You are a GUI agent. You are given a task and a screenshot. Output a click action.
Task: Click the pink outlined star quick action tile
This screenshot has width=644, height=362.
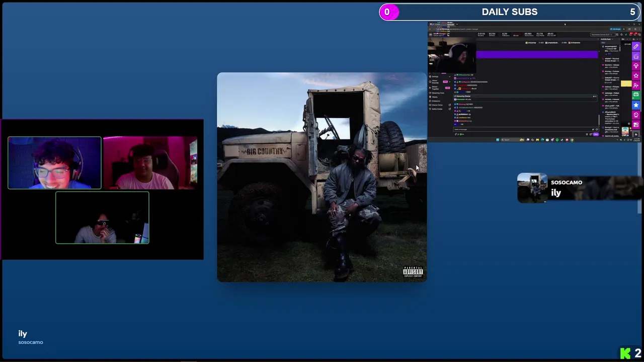pyautogui.click(x=636, y=75)
